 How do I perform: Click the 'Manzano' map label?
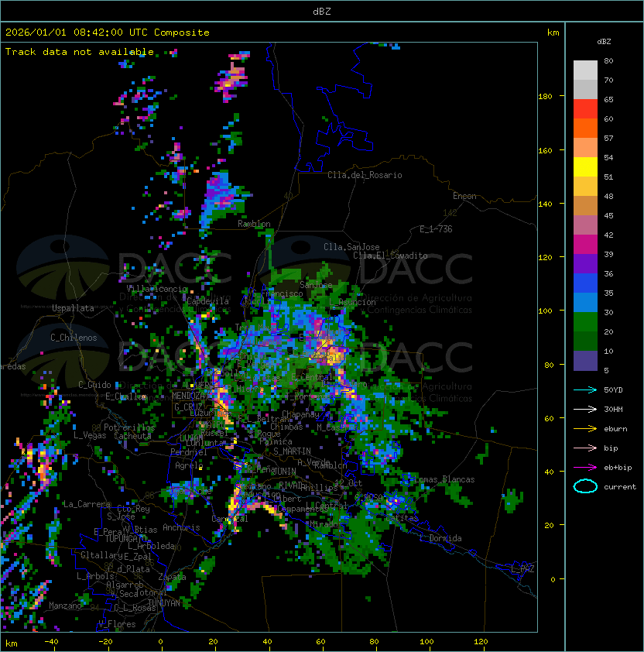point(65,606)
